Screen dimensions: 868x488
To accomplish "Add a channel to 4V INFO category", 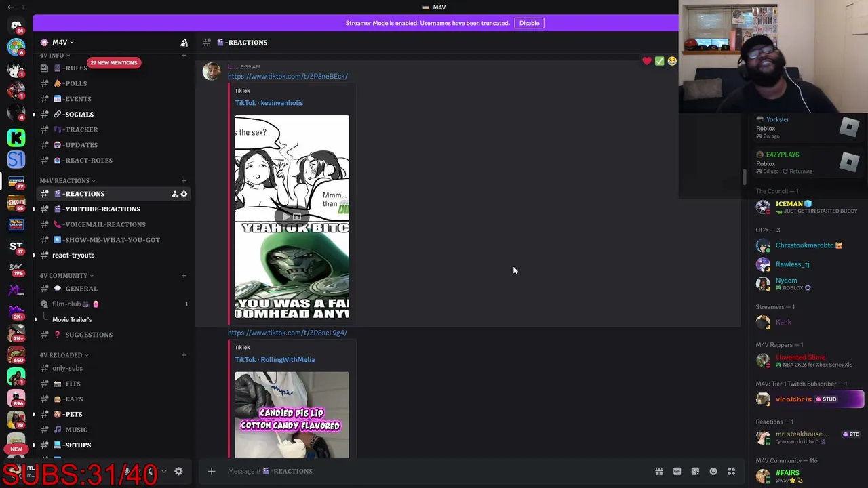I will [x=184, y=55].
